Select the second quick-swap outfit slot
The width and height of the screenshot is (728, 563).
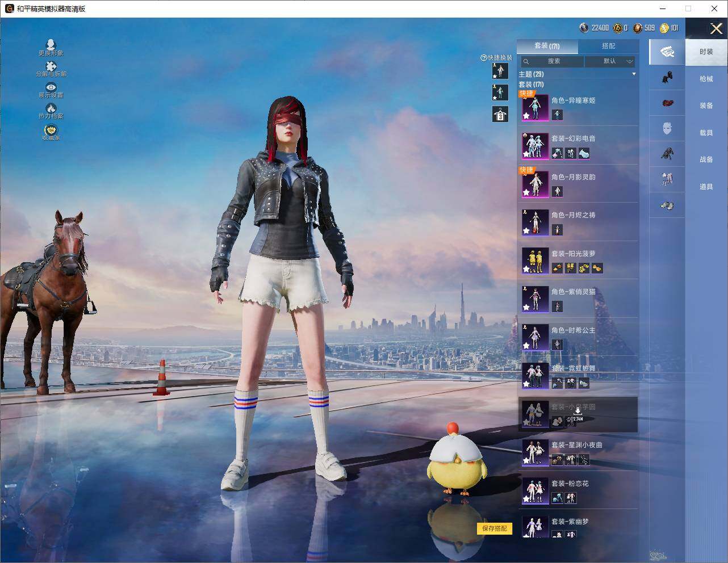[500, 93]
